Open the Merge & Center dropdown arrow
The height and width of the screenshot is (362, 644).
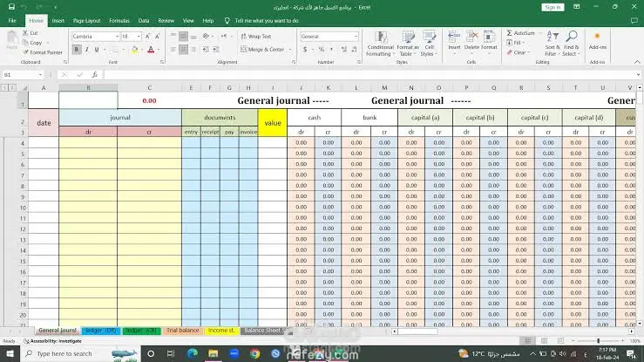coord(290,50)
